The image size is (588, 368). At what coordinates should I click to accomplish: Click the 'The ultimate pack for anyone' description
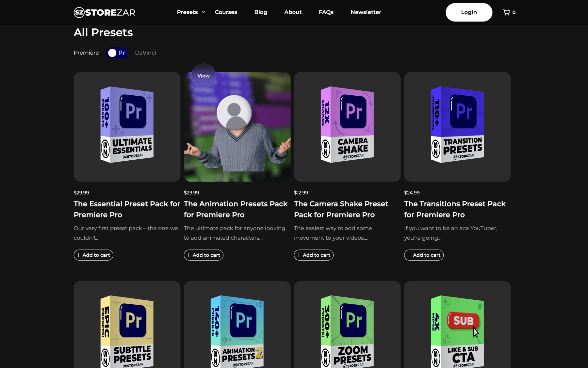(235, 233)
